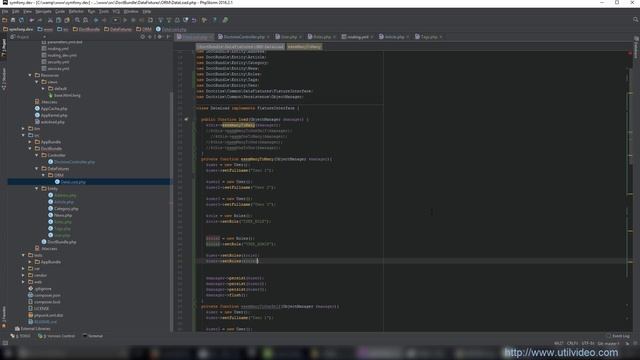The image size is (640, 360).
Task: Open the Window menu
Action: point(131,11)
